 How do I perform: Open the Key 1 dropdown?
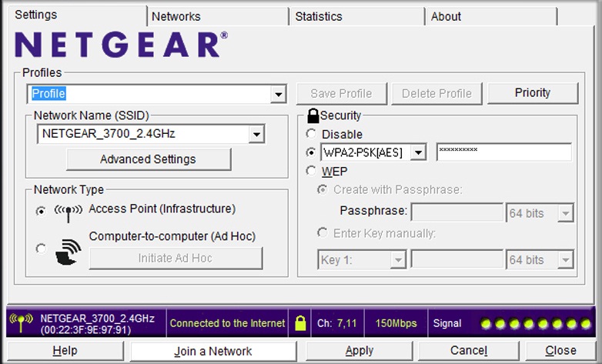(398, 260)
